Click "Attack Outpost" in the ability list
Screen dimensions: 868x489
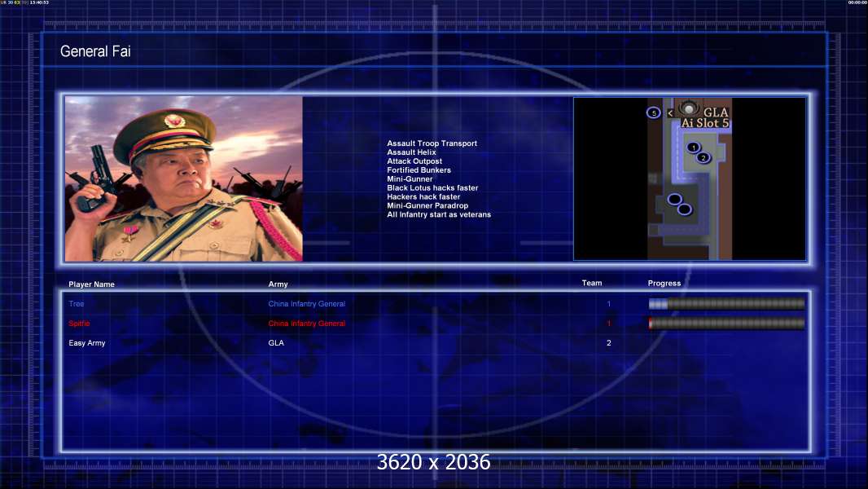(414, 161)
